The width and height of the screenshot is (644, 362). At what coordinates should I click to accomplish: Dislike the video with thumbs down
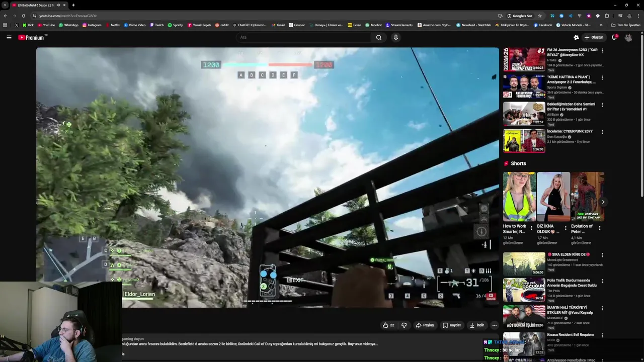click(x=404, y=325)
